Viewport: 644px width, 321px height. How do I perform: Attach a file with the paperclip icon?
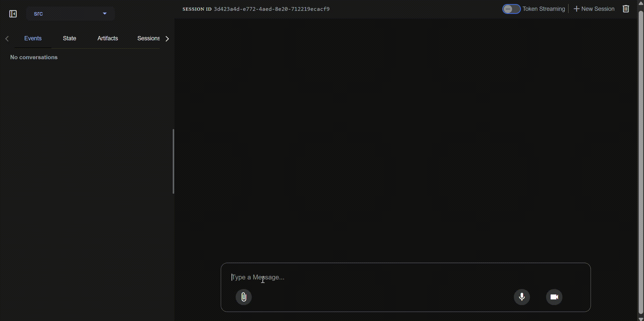(243, 297)
